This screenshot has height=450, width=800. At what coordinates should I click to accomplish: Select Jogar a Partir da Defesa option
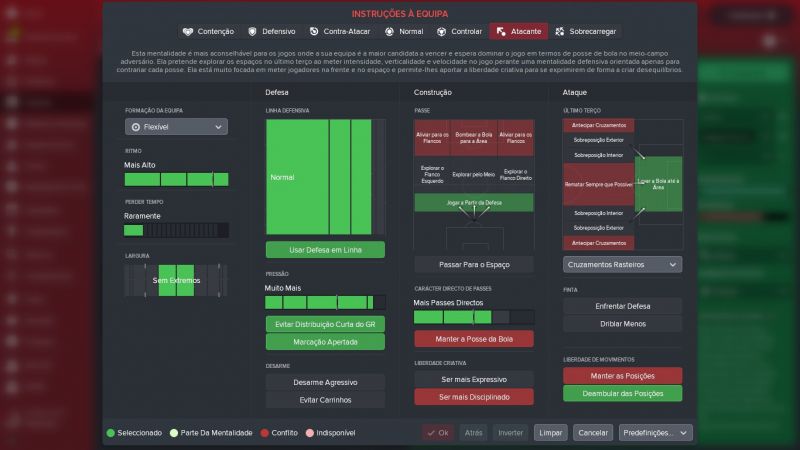click(x=474, y=203)
